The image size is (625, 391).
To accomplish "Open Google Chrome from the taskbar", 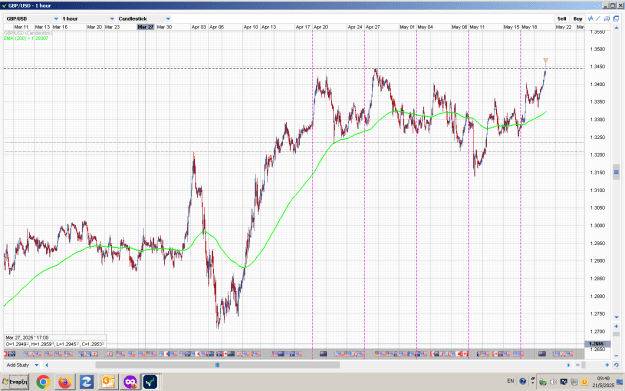I will click(43, 382).
